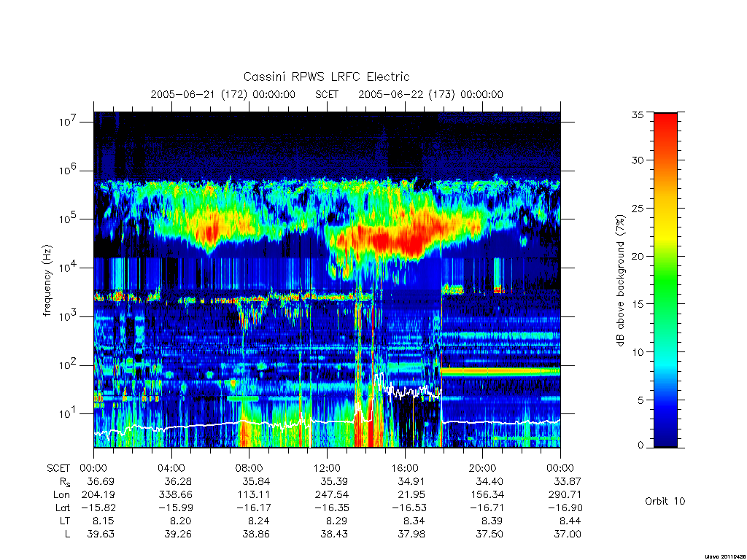Click the 'Lat' row label
Screen dimensions: 747x560
pyautogui.click(x=63, y=507)
